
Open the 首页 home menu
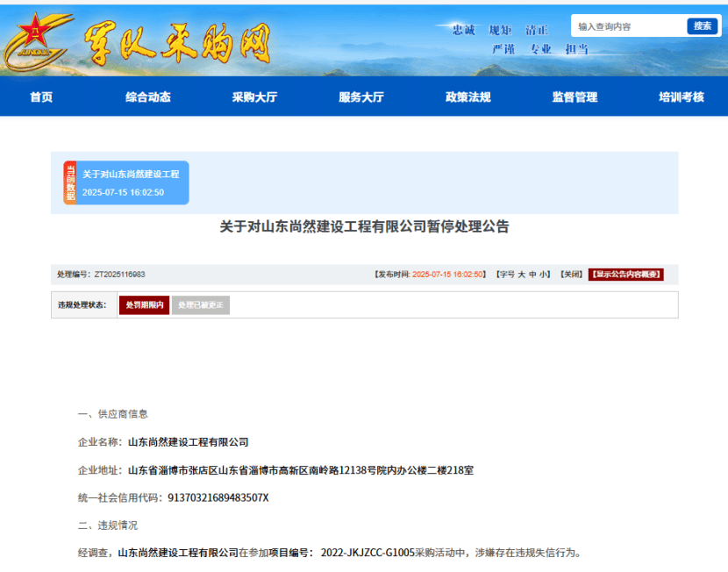tap(41, 97)
